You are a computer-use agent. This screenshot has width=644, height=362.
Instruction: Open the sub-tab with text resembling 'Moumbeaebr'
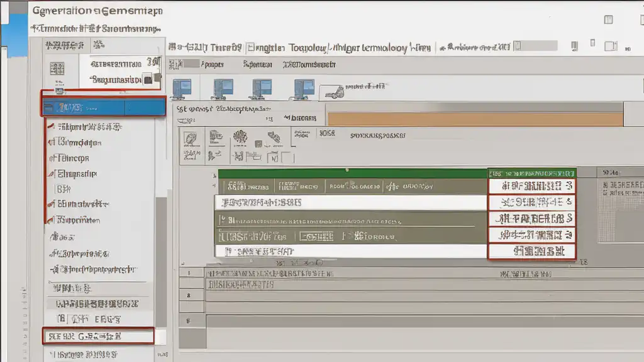309,65
